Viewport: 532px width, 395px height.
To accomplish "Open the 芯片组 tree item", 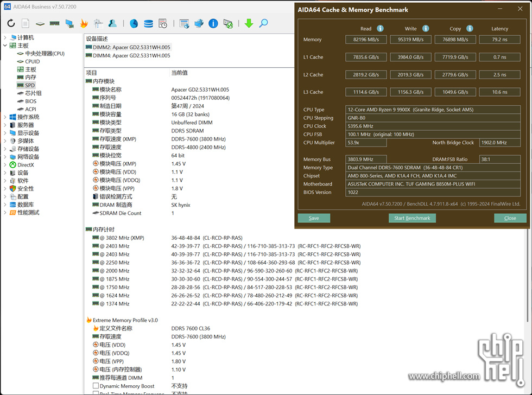I will pyautogui.click(x=33, y=93).
